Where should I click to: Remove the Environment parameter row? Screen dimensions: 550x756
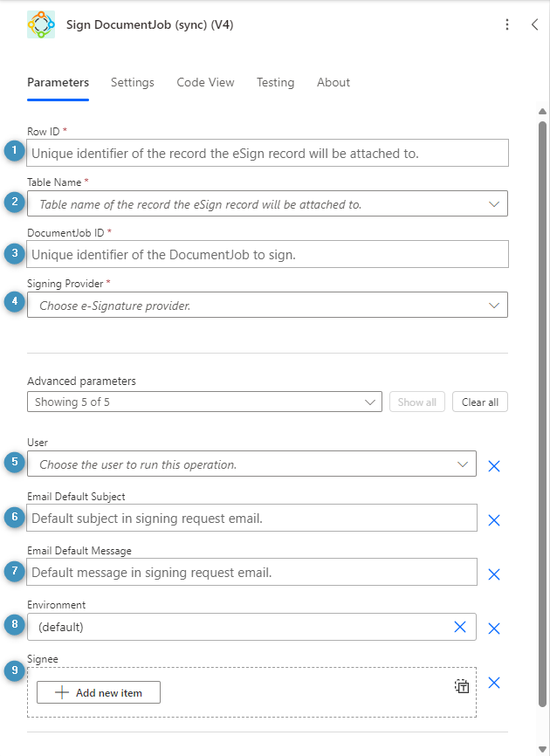(x=493, y=628)
